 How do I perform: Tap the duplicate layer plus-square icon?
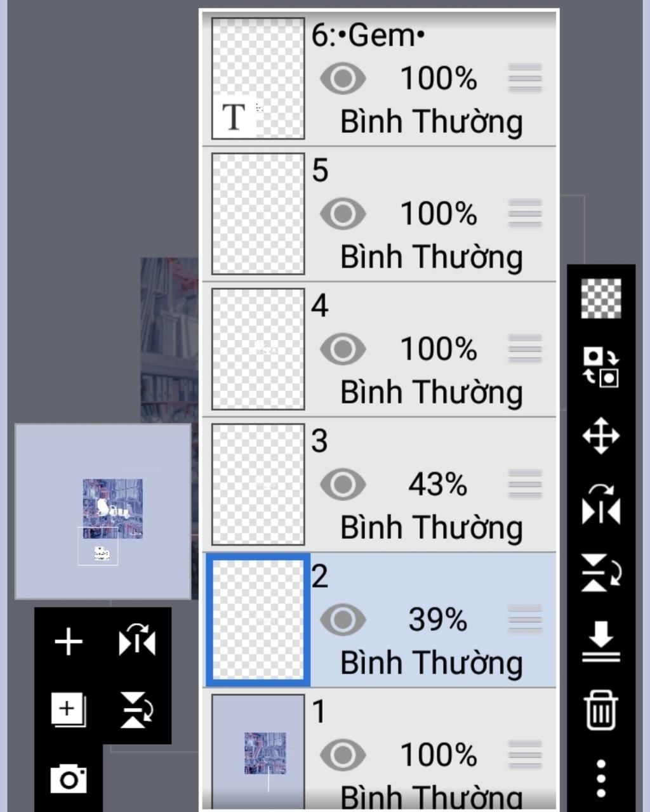pos(69,709)
